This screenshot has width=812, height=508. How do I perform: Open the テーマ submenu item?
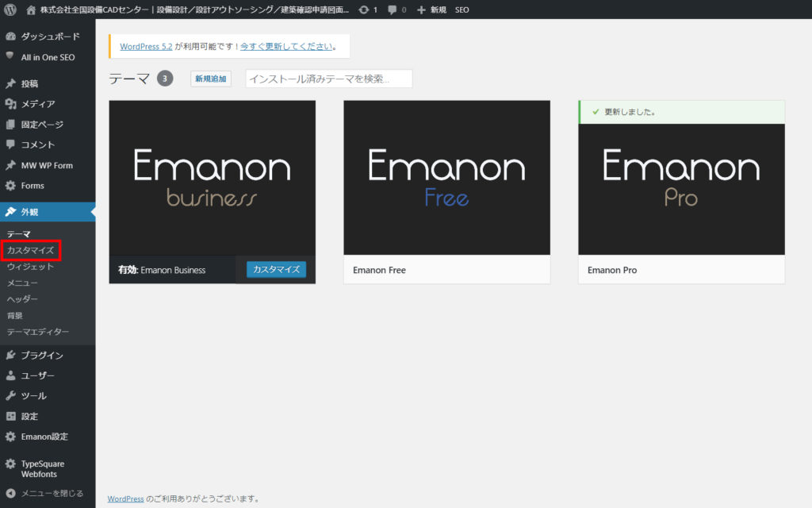click(19, 234)
